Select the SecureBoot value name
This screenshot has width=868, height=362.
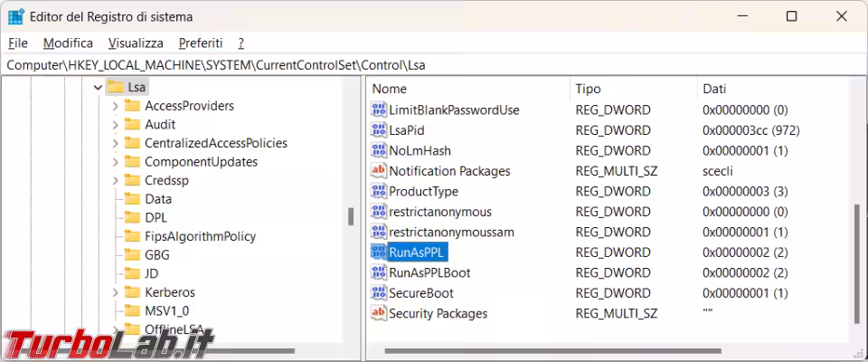(421, 292)
